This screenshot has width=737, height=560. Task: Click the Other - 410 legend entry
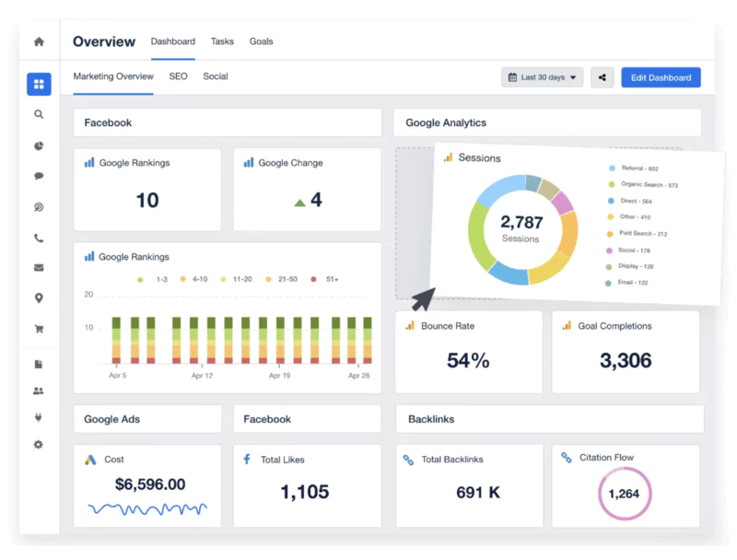(629, 217)
